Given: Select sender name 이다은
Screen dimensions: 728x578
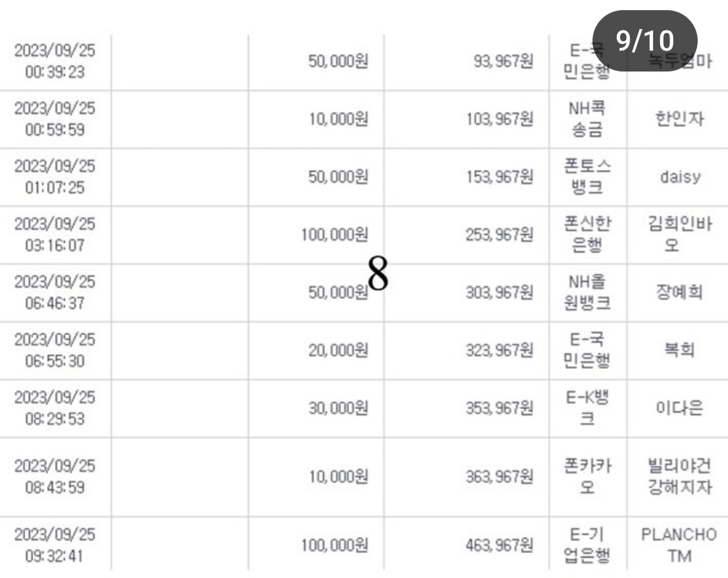Looking at the screenshot, I should click(679, 408).
